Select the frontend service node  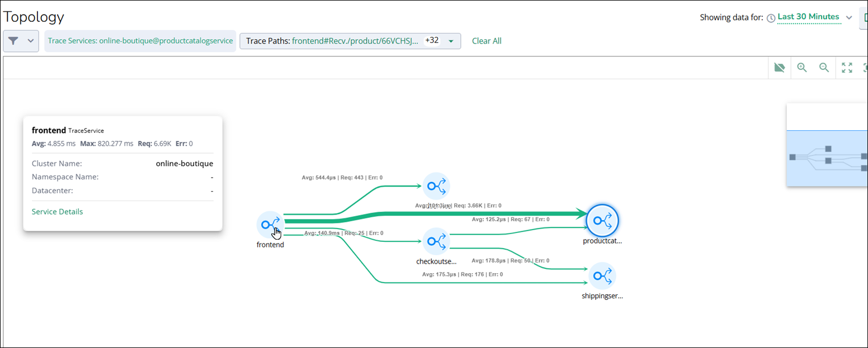coord(270,225)
